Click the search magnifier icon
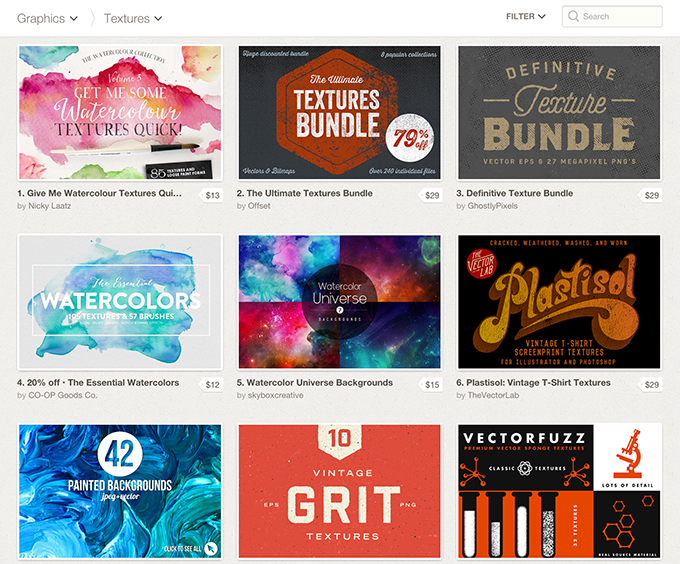The height and width of the screenshot is (564, 680). (573, 16)
